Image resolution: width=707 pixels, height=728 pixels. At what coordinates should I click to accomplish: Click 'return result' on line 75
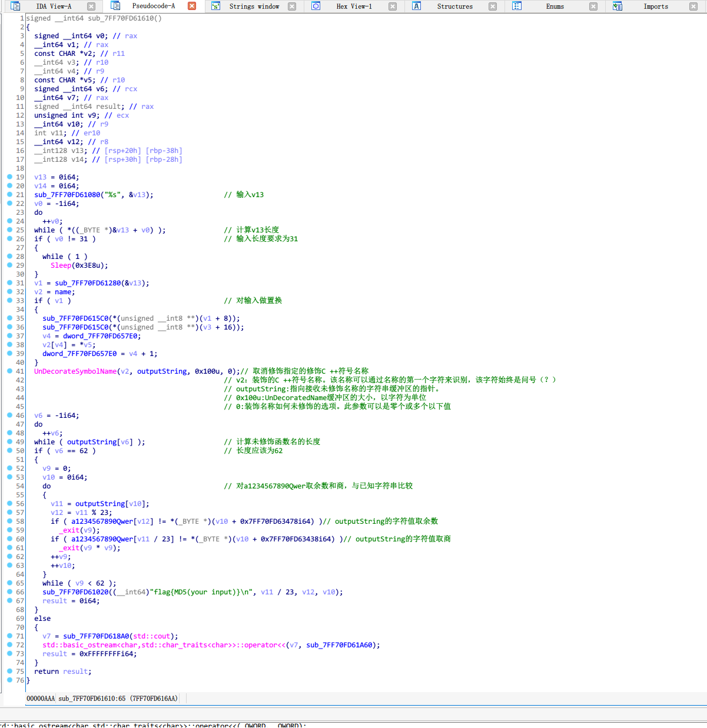pos(62,672)
